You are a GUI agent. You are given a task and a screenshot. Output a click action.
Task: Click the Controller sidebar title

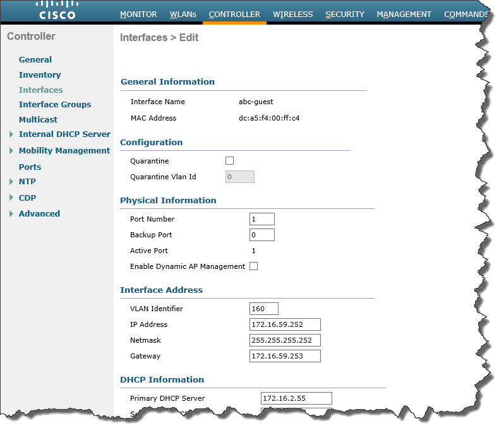click(x=31, y=37)
